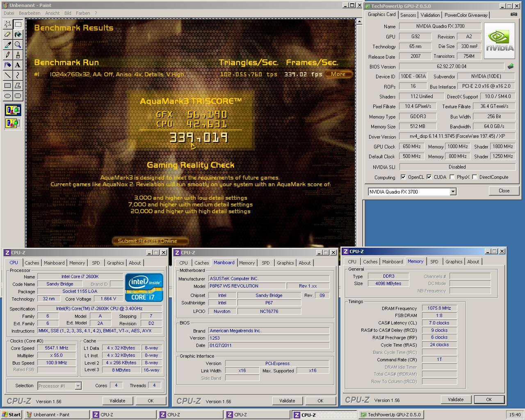The height and width of the screenshot is (420, 525).
Task: Toggle the DirectCompute checkbox in GPU-Z
Action: pos(475,177)
